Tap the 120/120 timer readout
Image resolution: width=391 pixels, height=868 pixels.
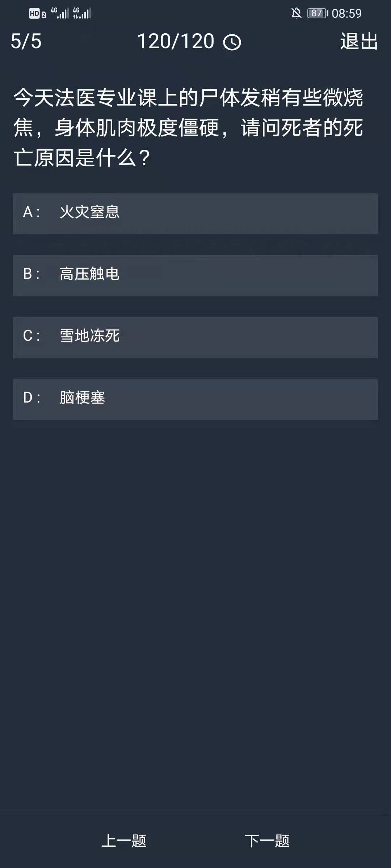pos(176,41)
